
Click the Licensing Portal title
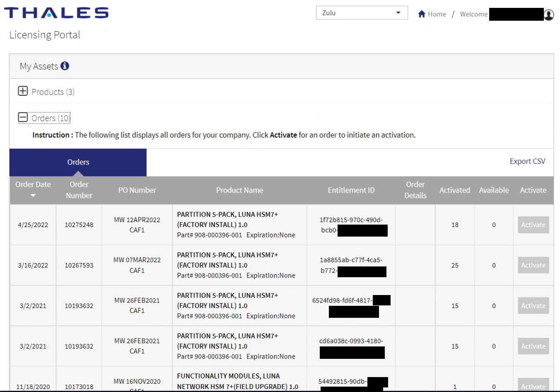[45, 35]
